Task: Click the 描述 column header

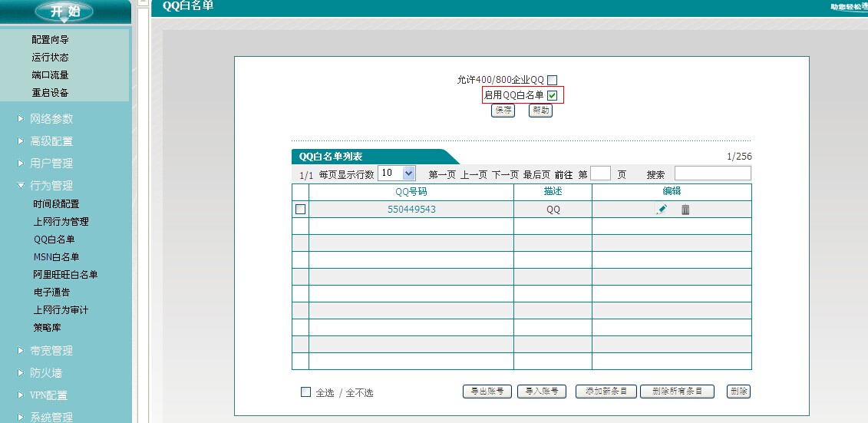Action: [553, 192]
